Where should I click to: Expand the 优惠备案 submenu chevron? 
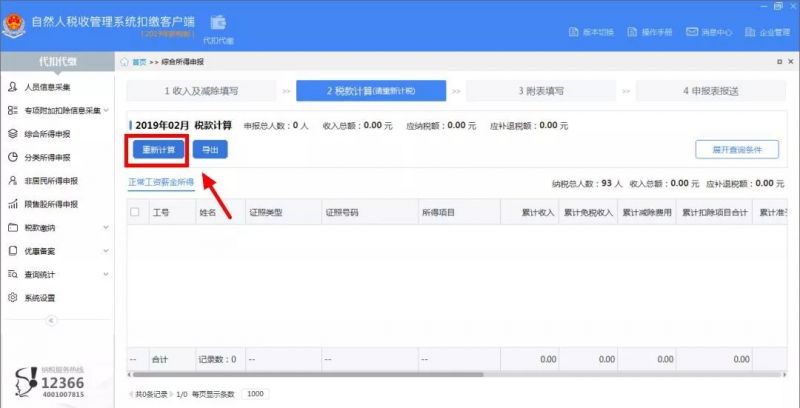[x=106, y=251]
